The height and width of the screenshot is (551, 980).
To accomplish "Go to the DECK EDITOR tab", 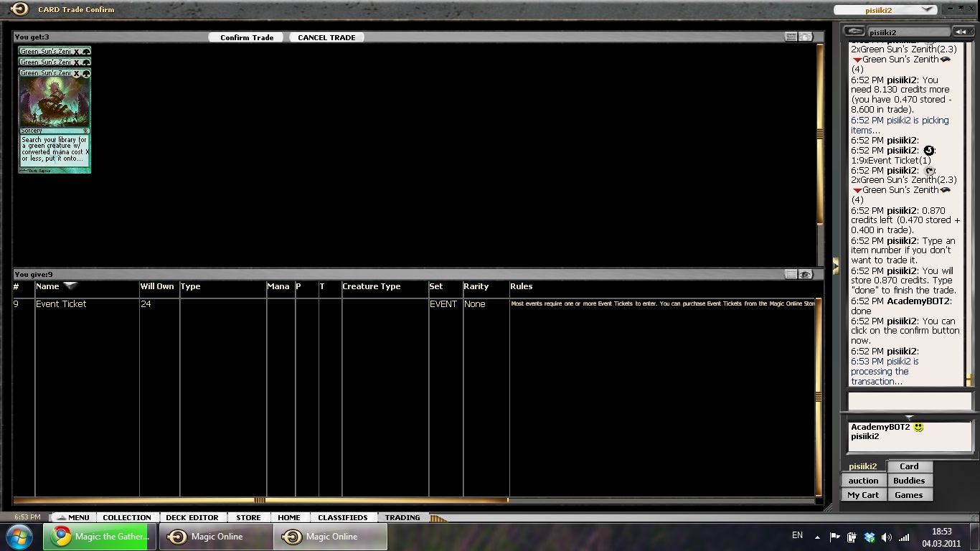I will (x=192, y=517).
